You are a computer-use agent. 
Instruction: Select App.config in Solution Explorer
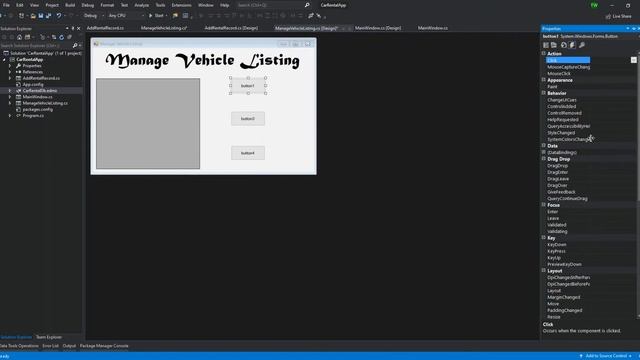[33, 84]
